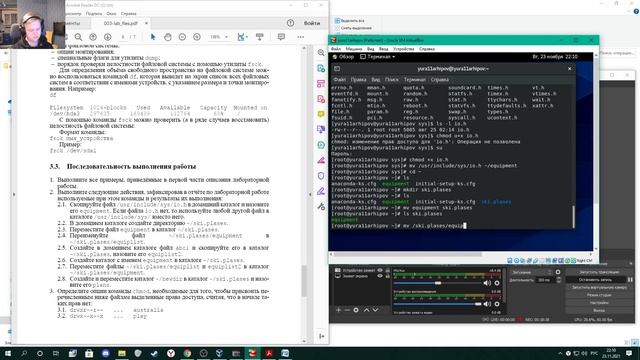Toggle visibility eye of Захват экрана source
640x360 pixels.
coord(380,276)
